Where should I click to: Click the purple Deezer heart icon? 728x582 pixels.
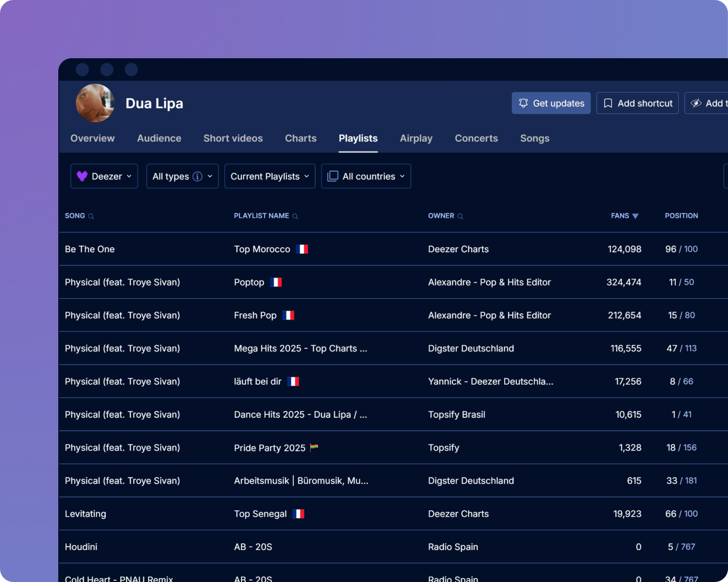[81, 176]
